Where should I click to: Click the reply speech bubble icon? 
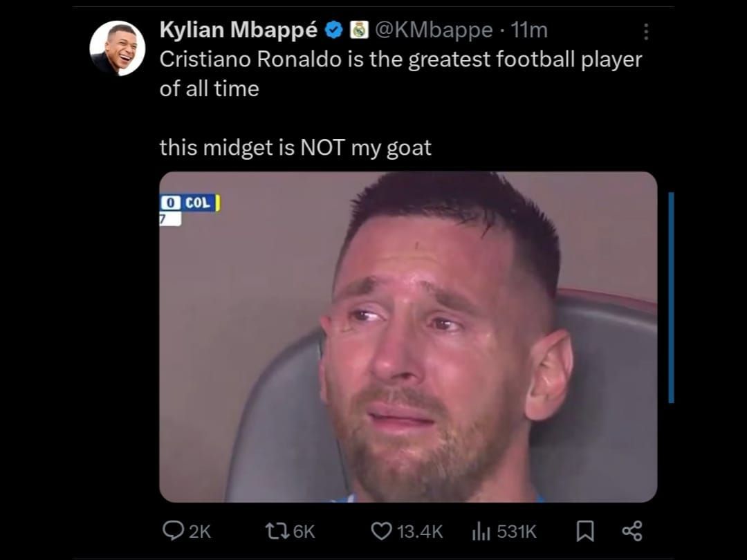[173, 530]
